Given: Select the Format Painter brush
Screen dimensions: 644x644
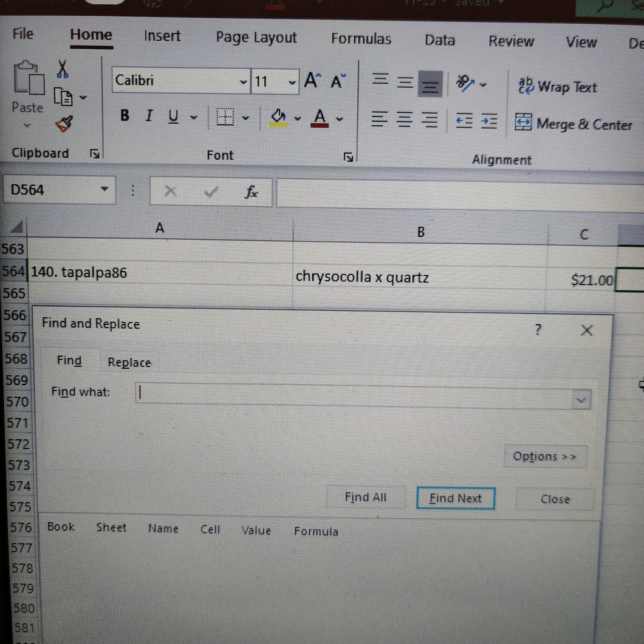Looking at the screenshot, I should pos(64,123).
